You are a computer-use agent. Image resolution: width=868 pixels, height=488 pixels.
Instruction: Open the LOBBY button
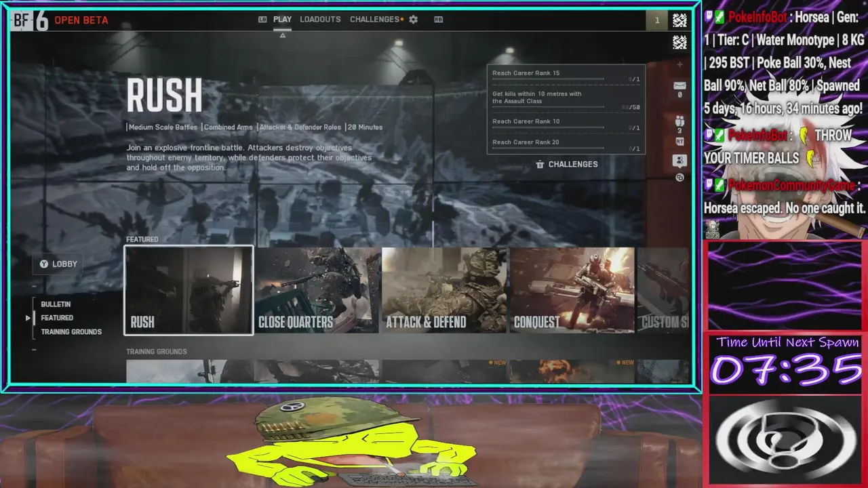click(58, 264)
